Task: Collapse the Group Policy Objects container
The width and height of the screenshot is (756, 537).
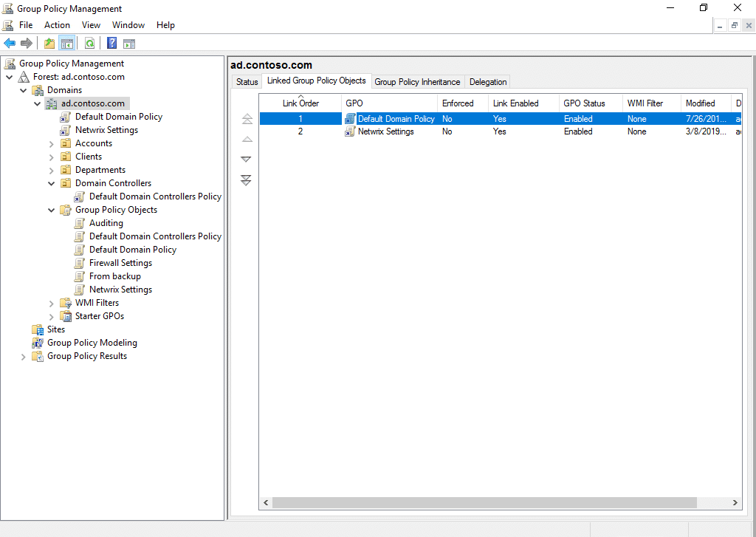Action: [52, 210]
